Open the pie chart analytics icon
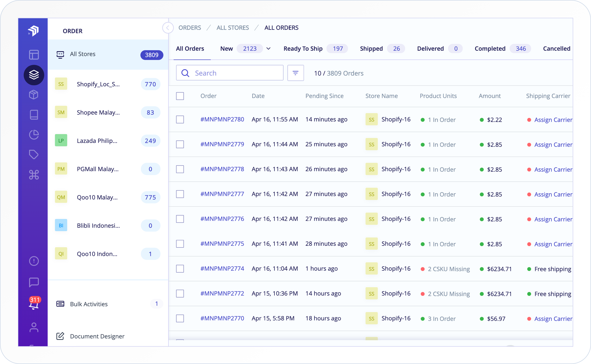The image size is (591, 364). [x=34, y=135]
